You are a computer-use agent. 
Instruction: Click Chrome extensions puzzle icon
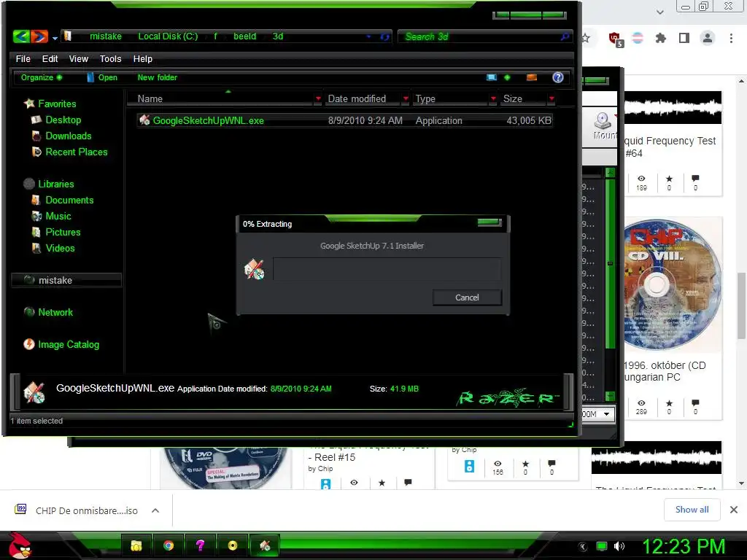(660, 38)
